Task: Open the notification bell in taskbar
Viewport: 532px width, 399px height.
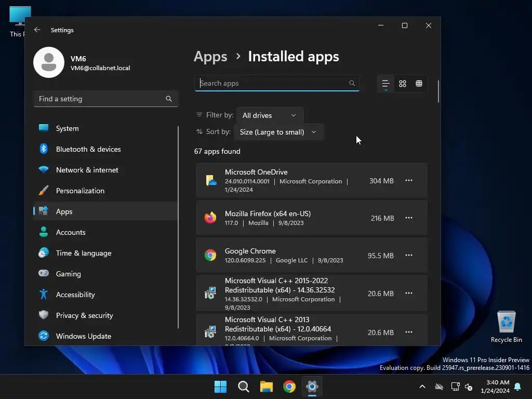Action: point(518,387)
